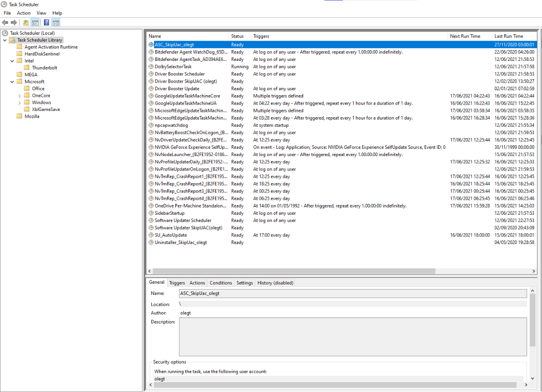This screenshot has width=542, height=392.
Task: Select the Thunderbolt folder in the tree
Action: click(44, 68)
